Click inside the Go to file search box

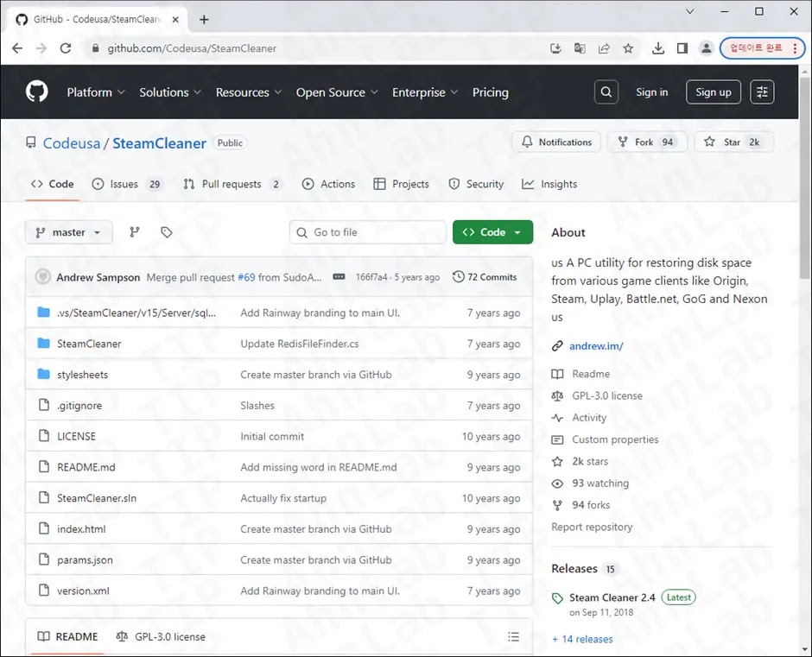[367, 231]
